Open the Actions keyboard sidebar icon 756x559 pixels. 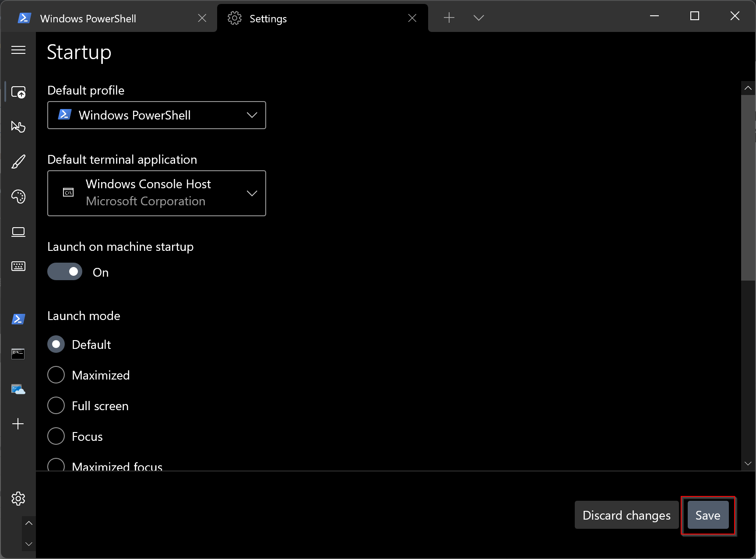18,266
